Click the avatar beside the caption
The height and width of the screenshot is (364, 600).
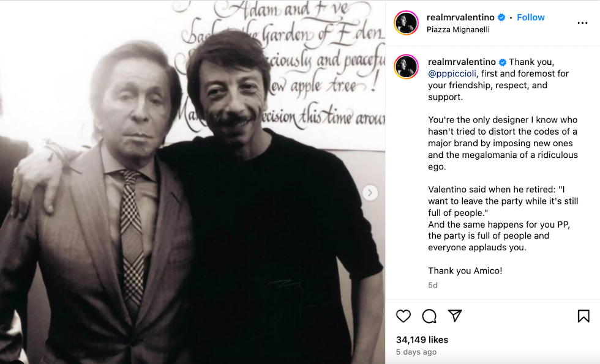point(406,66)
